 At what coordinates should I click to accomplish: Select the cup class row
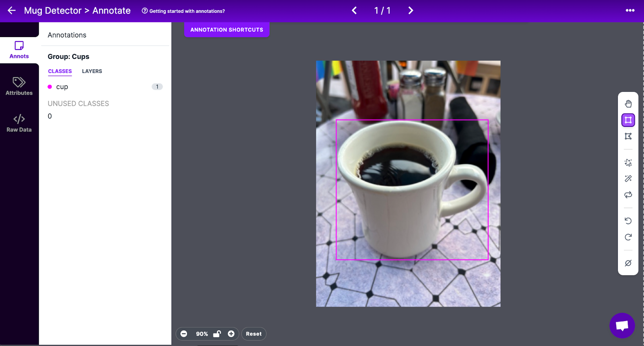coord(105,87)
